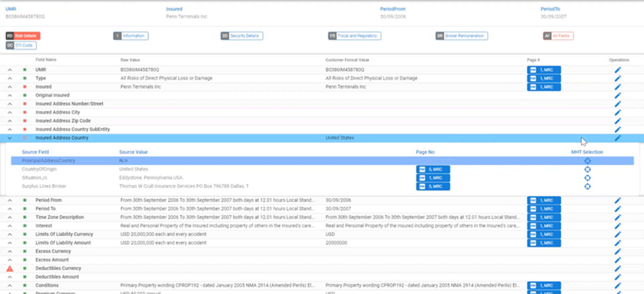
Task: Expand Period From row chevron
Action: [x=10, y=200]
